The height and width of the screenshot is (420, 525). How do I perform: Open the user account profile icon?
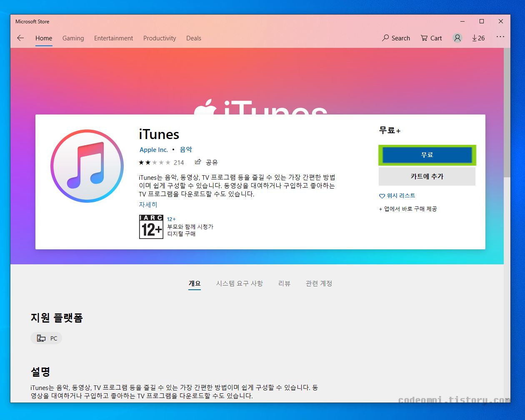(457, 38)
